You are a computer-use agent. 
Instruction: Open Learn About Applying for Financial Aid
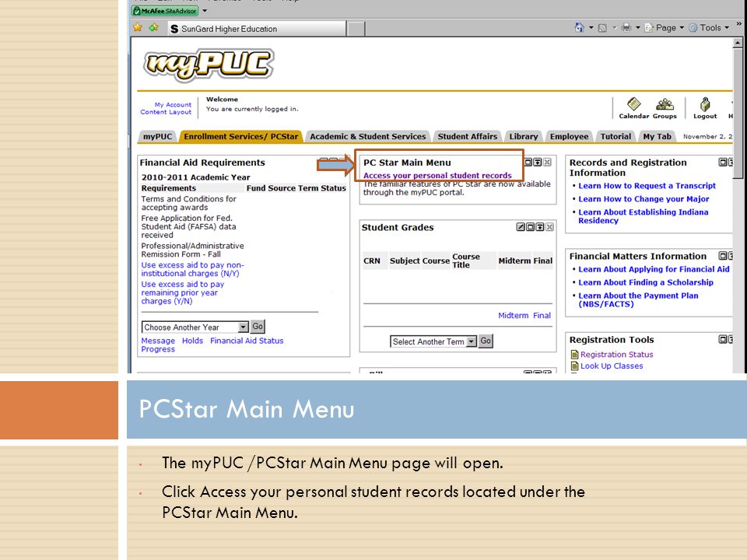pyautogui.click(x=654, y=269)
